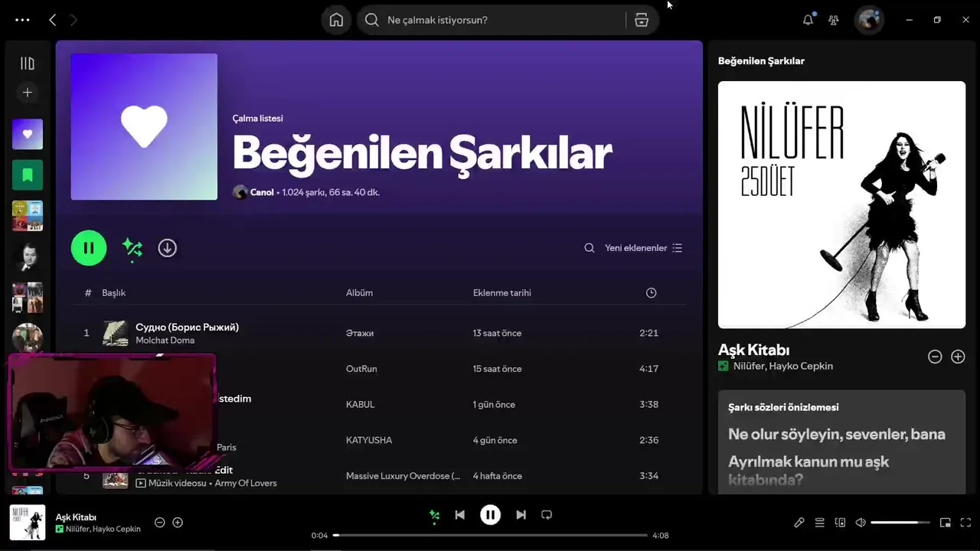Select the track row '4 hafta önce'

[x=379, y=476]
